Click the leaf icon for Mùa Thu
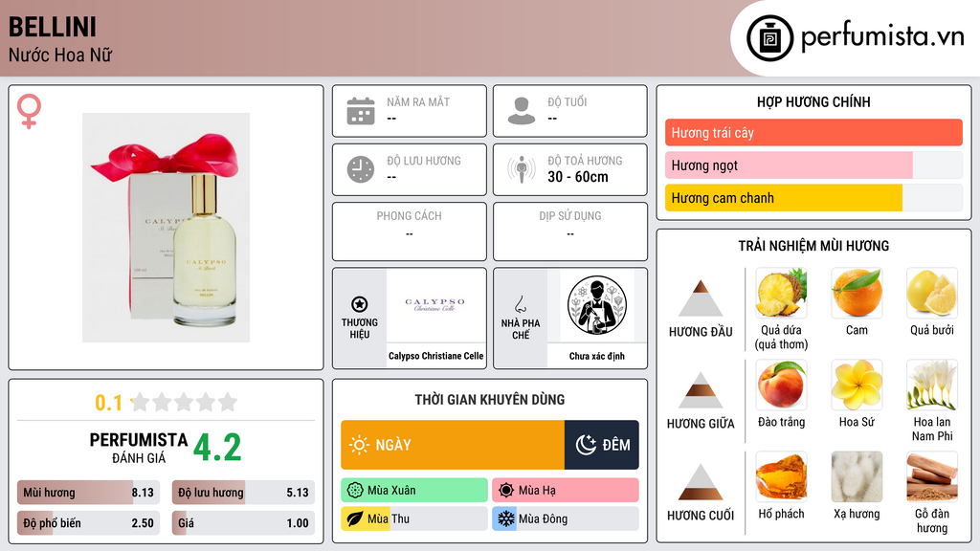The height and width of the screenshot is (551, 980). 355,519
